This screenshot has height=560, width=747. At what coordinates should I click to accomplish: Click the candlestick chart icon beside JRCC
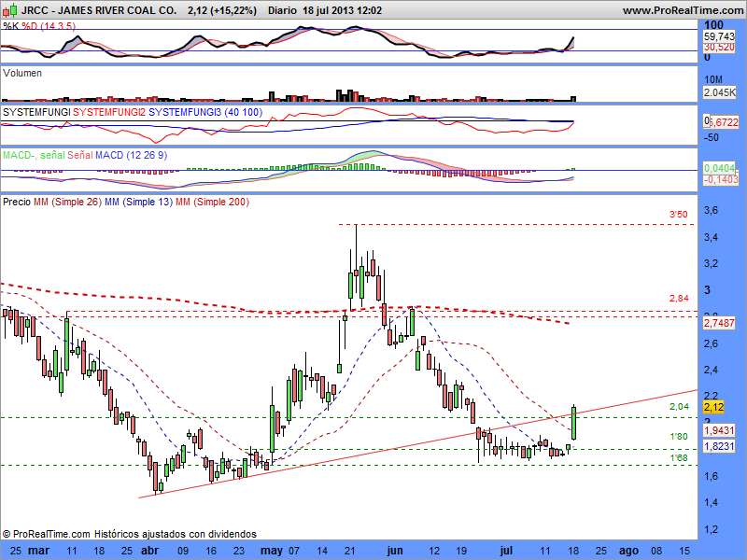(10, 9)
